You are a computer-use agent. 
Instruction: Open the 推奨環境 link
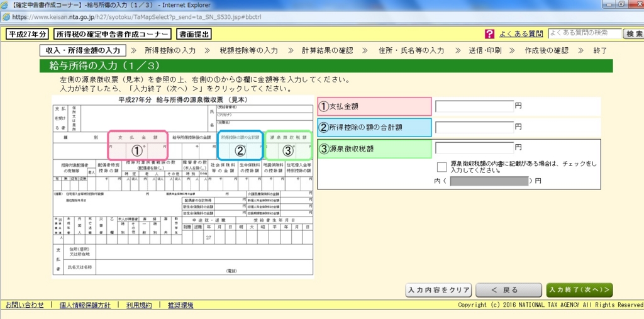(180, 305)
